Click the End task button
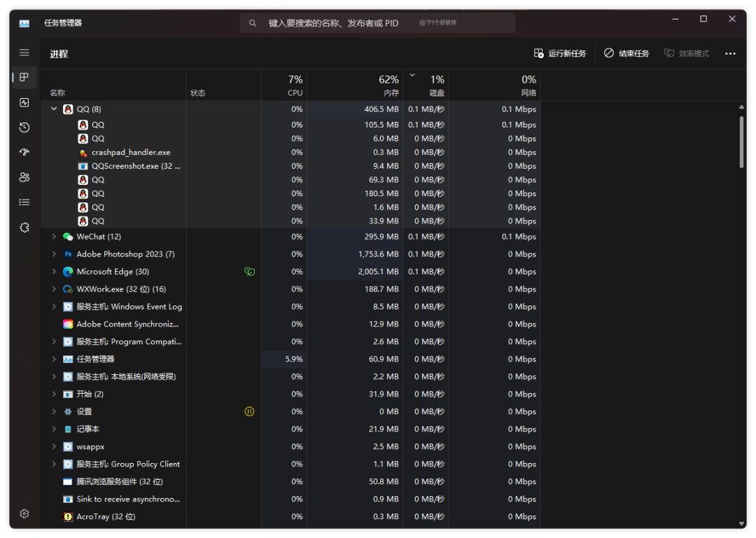This screenshot has width=756, height=538. 626,54
